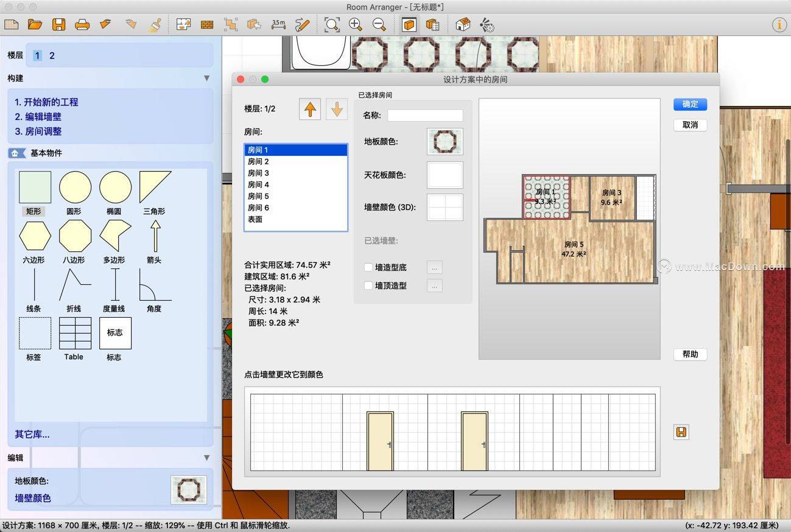The image size is (791, 532).
Task: Select the brick wall tool icon
Action: [207, 24]
